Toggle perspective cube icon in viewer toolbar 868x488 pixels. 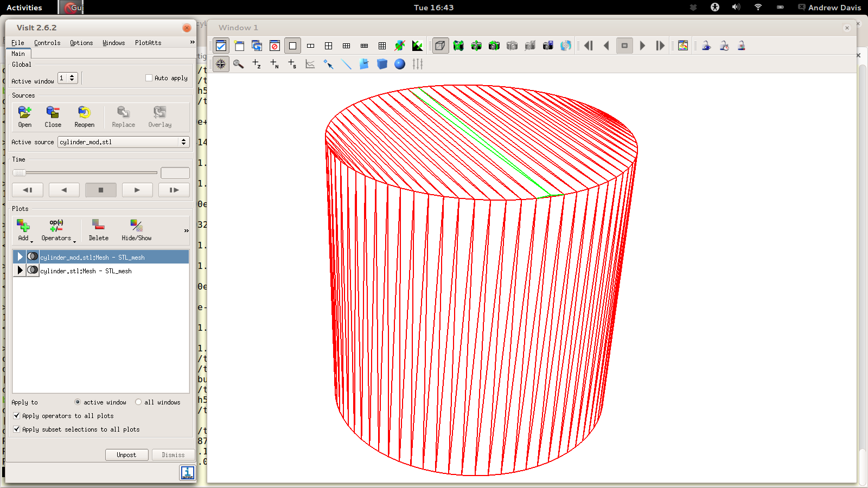point(440,46)
